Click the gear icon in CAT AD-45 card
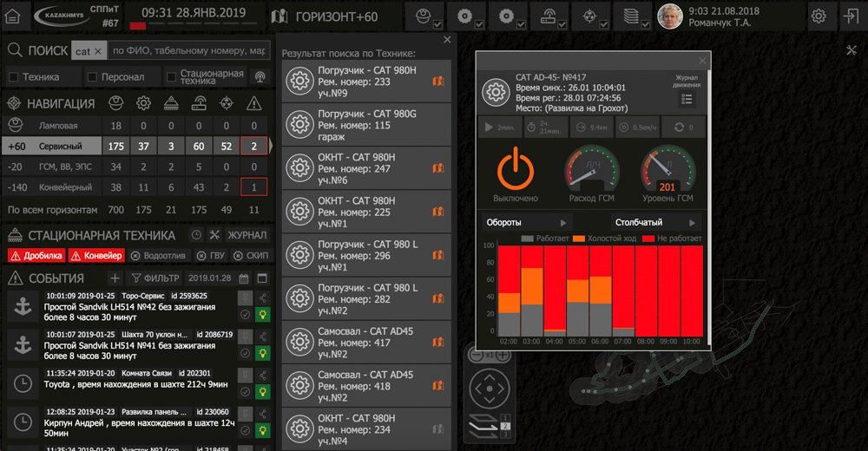This screenshot has height=451, width=868. 496,93
